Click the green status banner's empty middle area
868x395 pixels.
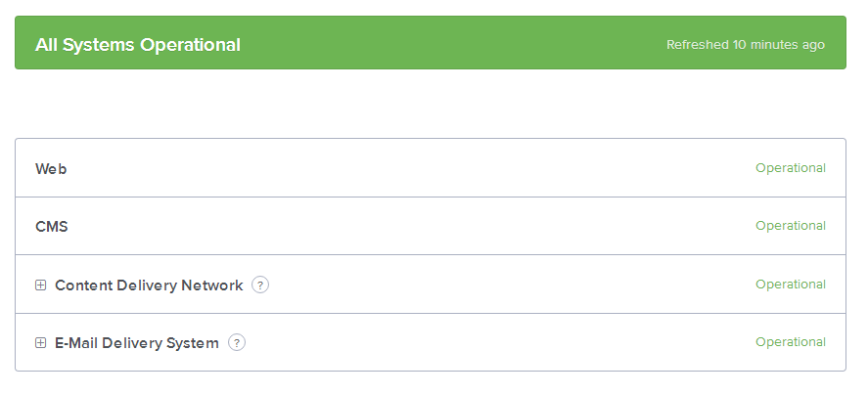[450, 44]
